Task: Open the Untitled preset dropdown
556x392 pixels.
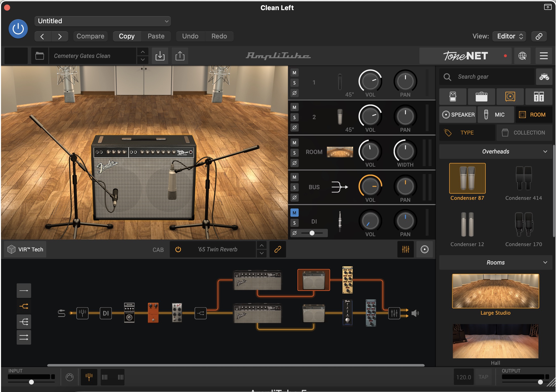Action: point(103,21)
